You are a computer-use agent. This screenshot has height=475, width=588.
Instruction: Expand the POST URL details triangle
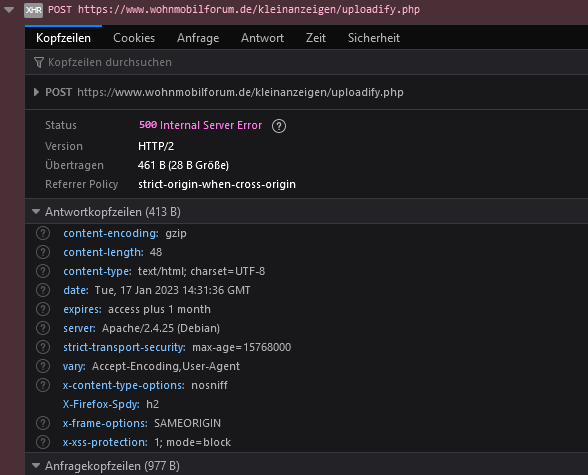click(36, 92)
